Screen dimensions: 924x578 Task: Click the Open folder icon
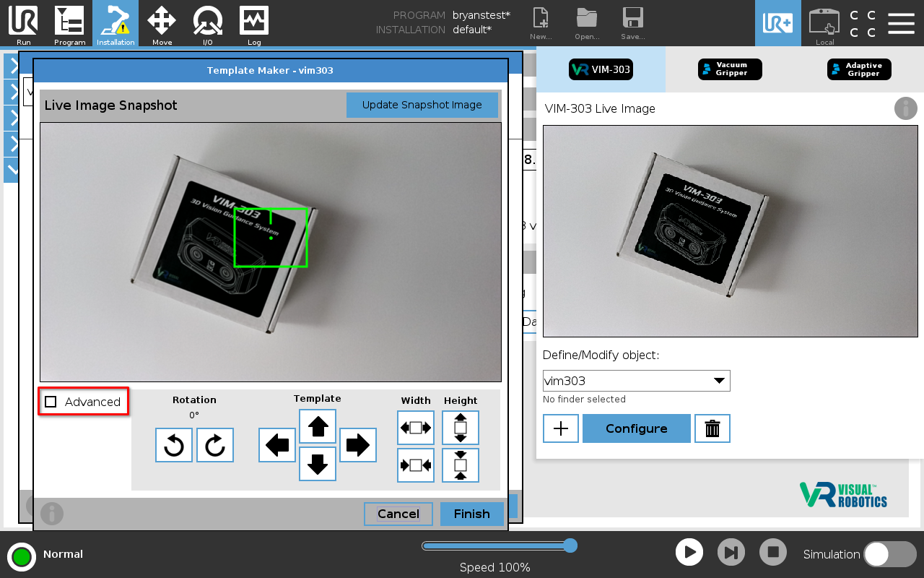(587, 23)
